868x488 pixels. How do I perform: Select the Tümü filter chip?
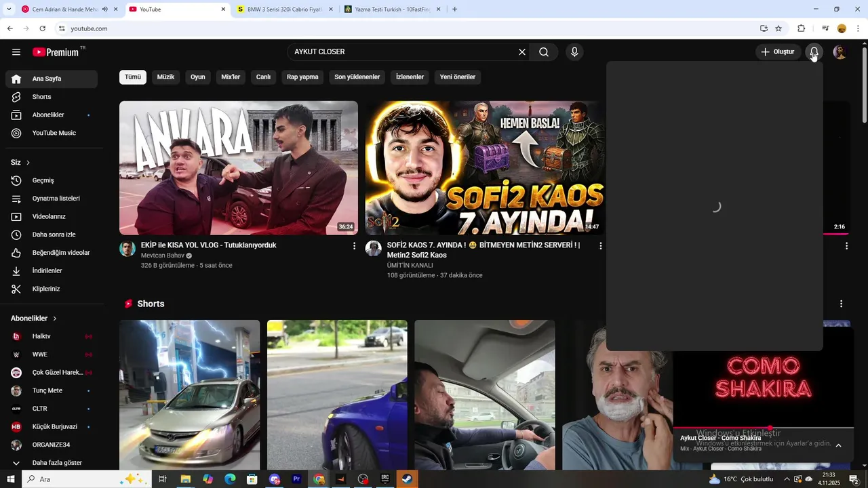133,77
